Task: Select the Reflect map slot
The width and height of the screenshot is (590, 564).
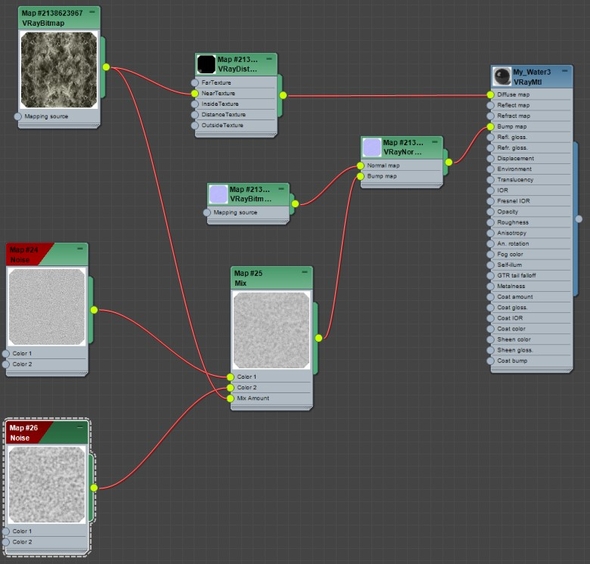Action: pyautogui.click(x=530, y=105)
